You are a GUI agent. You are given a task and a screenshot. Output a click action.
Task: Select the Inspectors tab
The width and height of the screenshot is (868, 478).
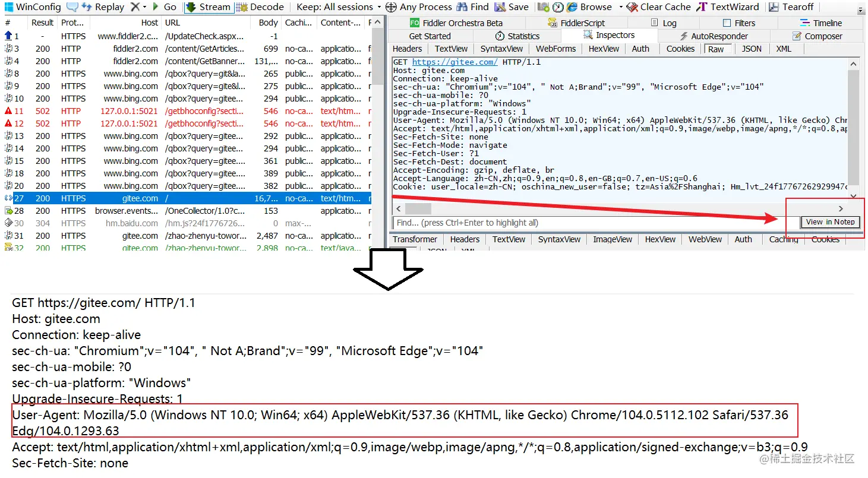pyautogui.click(x=609, y=36)
